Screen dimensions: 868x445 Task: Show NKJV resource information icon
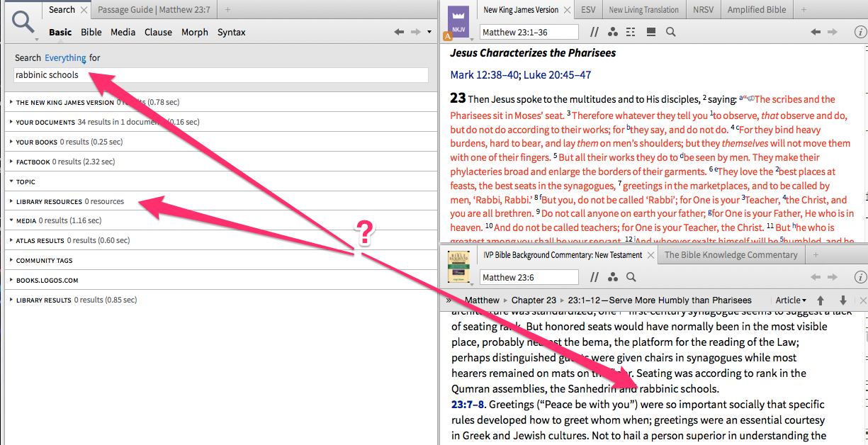tap(860, 32)
